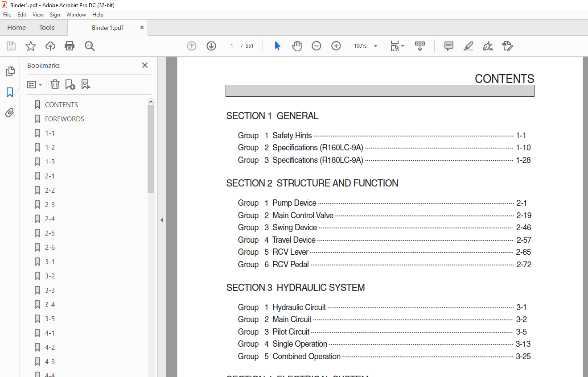Open bookmark 1-2
The width and height of the screenshot is (588, 377).
[50, 148]
